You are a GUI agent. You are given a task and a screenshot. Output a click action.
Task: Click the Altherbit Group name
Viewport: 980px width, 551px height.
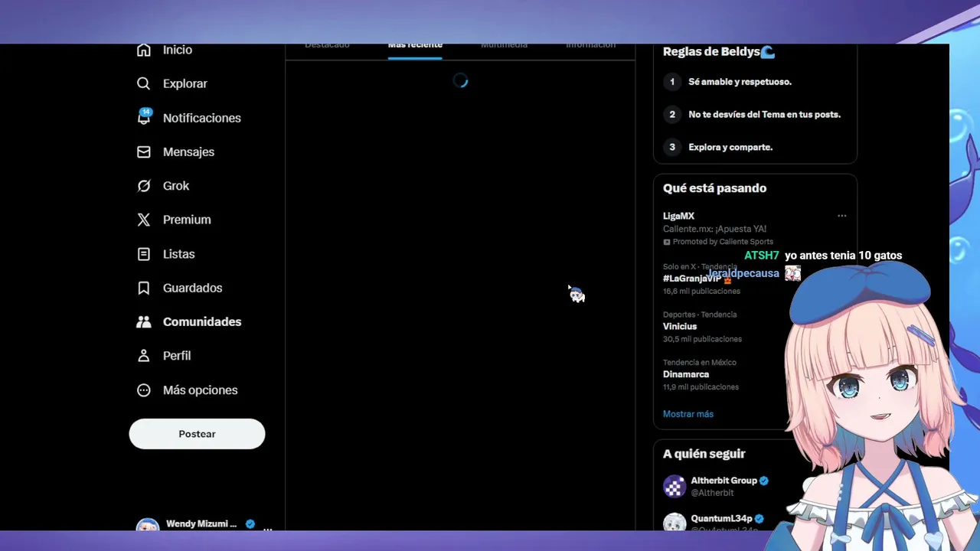724,481
